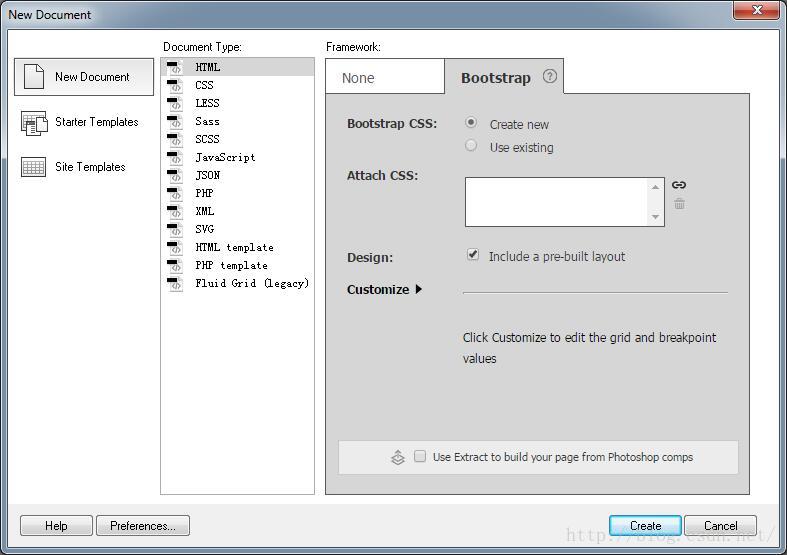Select Starter Templates category
This screenshot has height=555, width=787.
coord(84,122)
